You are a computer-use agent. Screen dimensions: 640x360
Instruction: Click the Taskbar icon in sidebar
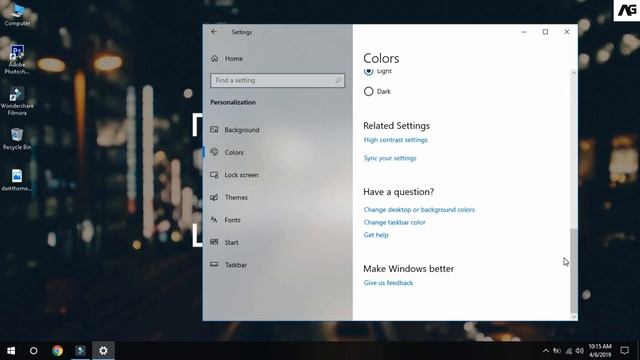[x=214, y=264]
